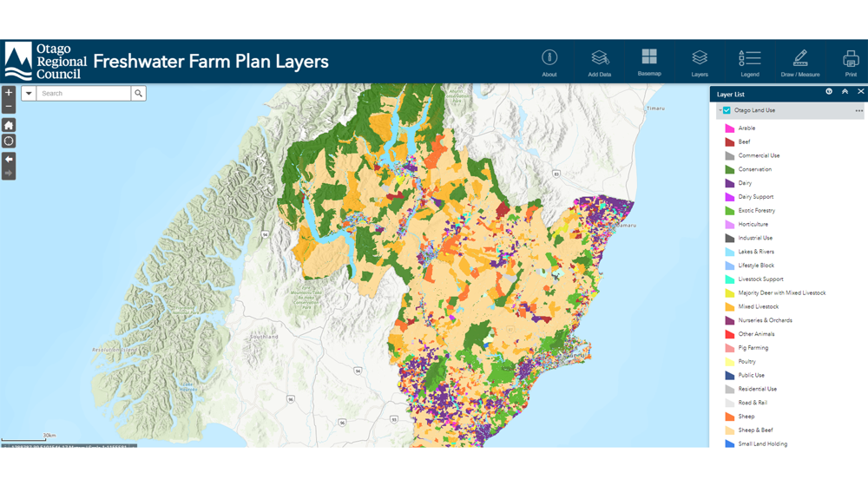Click the Resolution Island map label
Viewport: 868px width, 486px height.
tap(114, 350)
